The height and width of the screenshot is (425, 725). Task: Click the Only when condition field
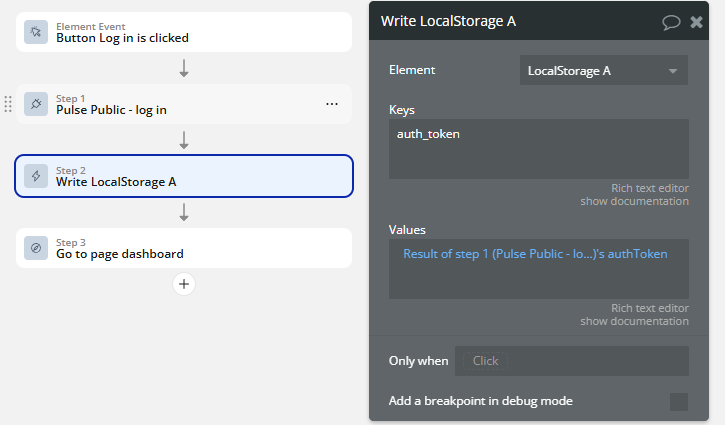(x=571, y=361)
